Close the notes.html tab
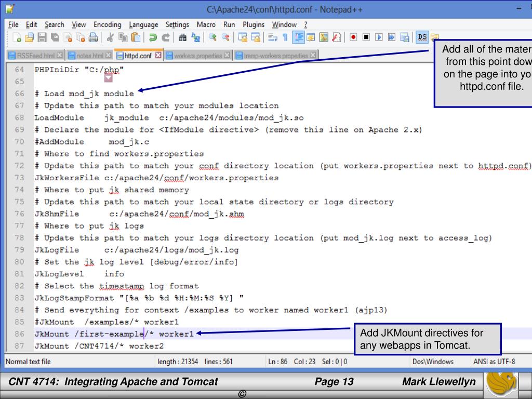The height and width of the screenshot is (399, 532). (x=108, y=55)
